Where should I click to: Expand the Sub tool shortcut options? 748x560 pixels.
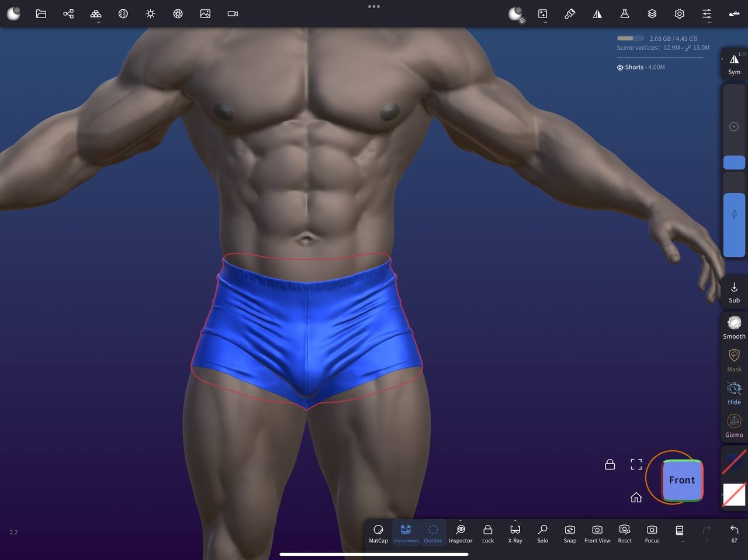click(x=734, y=292)
